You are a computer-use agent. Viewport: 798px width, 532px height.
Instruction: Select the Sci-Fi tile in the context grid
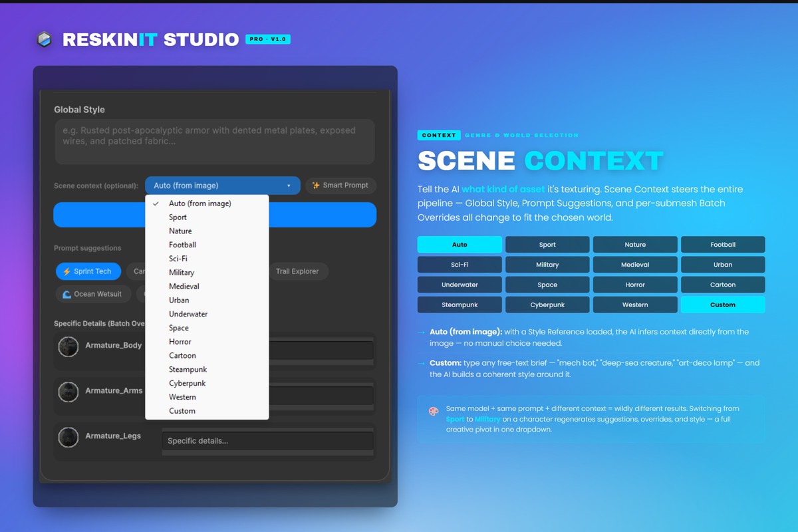click(x=460, y=265)
